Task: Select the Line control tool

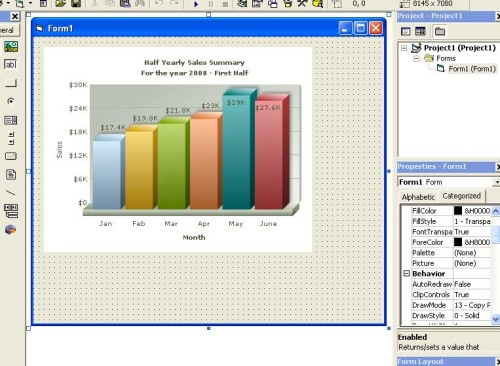Action: pyautogui.click(x=10, y=192)
